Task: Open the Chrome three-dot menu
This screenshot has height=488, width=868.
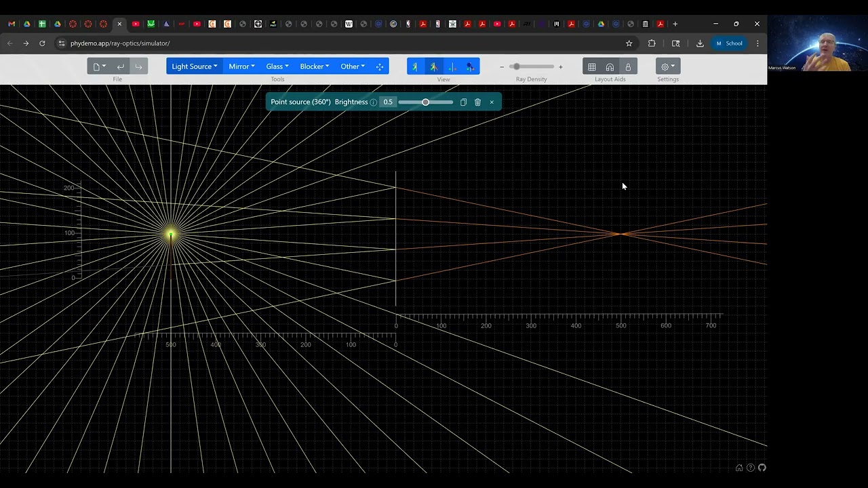Action: pyautogui.click(x=757, y=43)
